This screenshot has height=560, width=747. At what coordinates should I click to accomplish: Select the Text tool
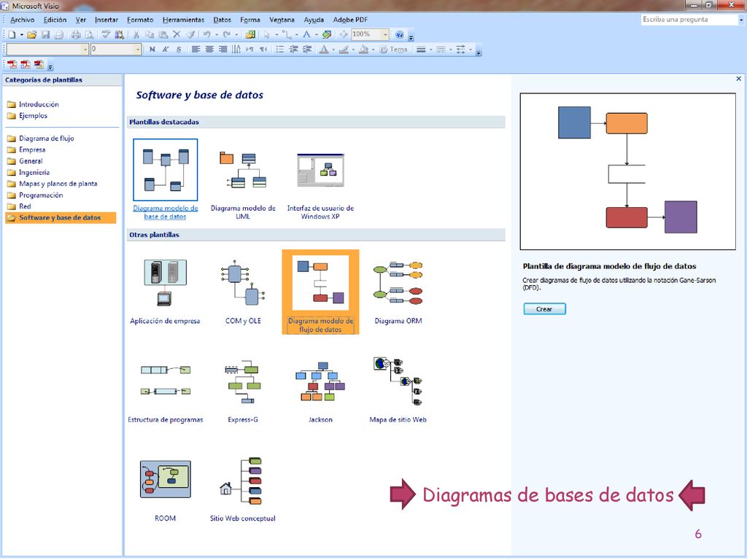pyautogui.click(x=307, y=34)
